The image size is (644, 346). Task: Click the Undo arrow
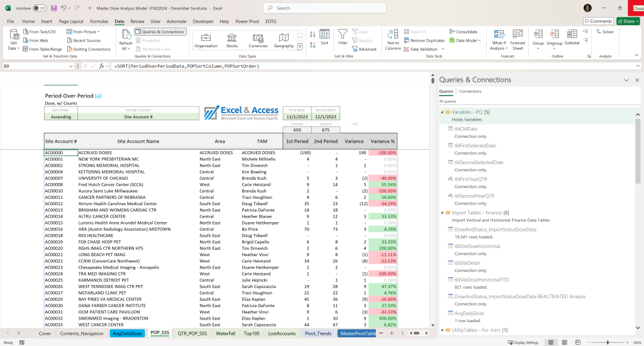coord(64,8)
